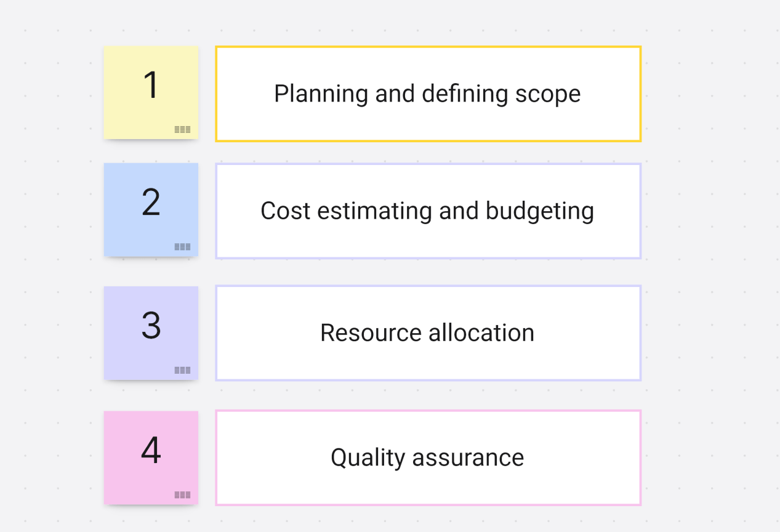Click the Resource allocation box's left border

point(216,332)
